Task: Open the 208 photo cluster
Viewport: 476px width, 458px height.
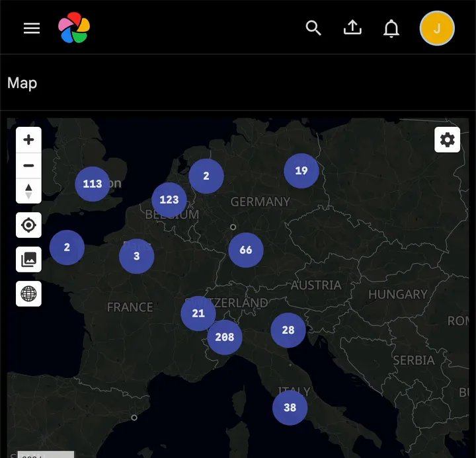Action: click(225, 337)
